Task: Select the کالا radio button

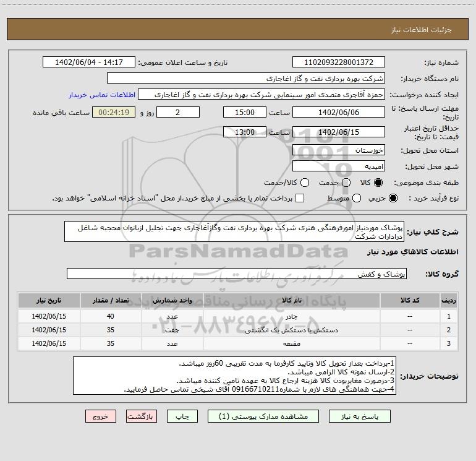Action: coord(378,183)
